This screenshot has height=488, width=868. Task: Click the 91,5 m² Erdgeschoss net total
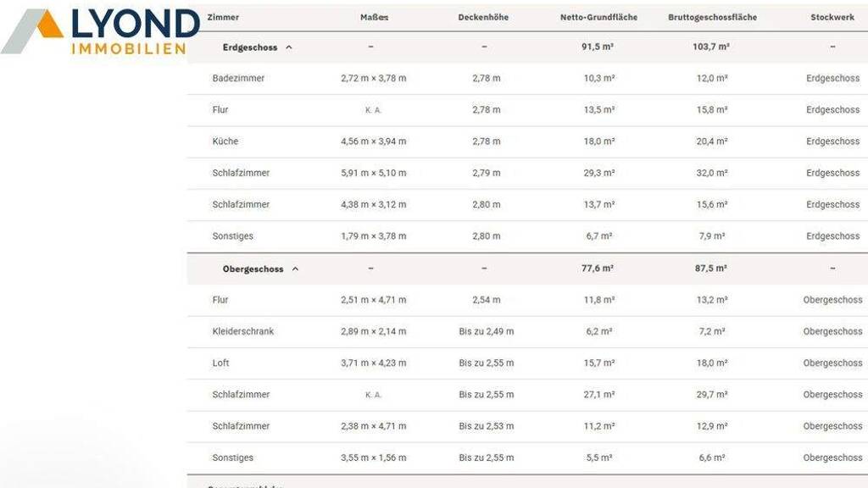[598, 47]
